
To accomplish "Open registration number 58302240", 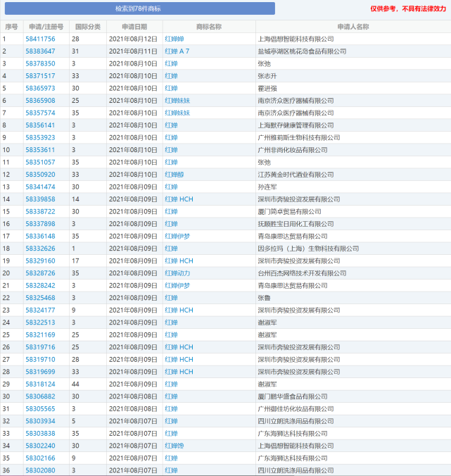I will (40, 446).
